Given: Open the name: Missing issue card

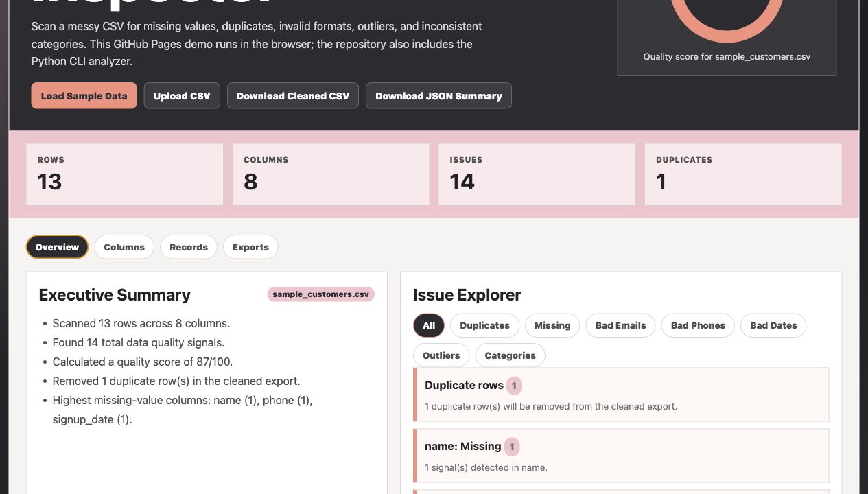Looking at the screenshot, I should click(621, 456).
